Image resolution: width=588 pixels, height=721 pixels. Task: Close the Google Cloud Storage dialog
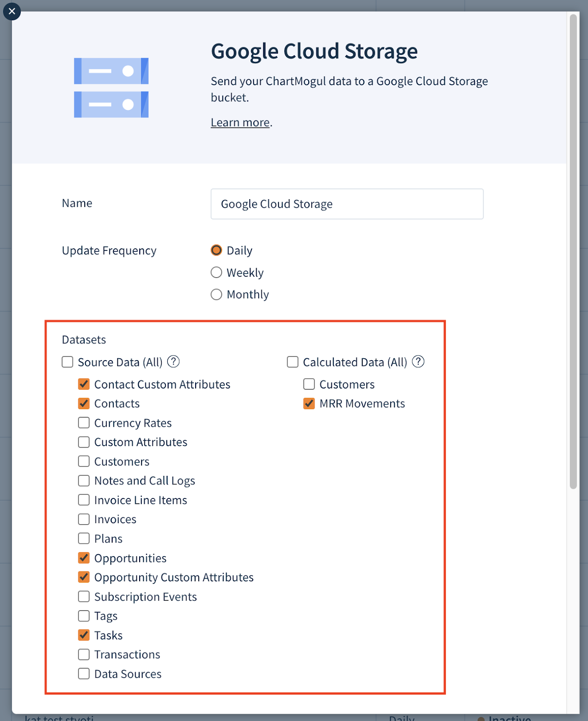(x=12, y=11)
